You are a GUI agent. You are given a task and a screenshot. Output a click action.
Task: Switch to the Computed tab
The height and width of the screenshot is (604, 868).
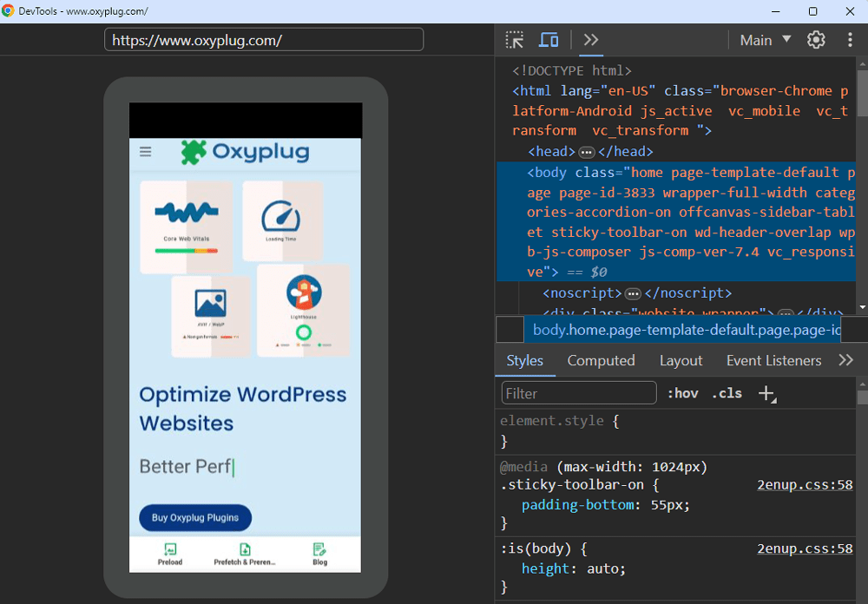click(x=602, y=360)
